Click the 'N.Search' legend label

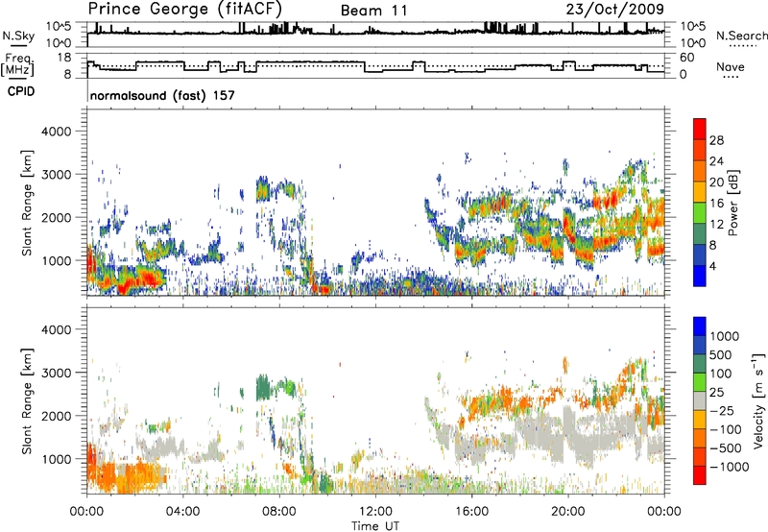pyautogui.click(x=741, y=36)
